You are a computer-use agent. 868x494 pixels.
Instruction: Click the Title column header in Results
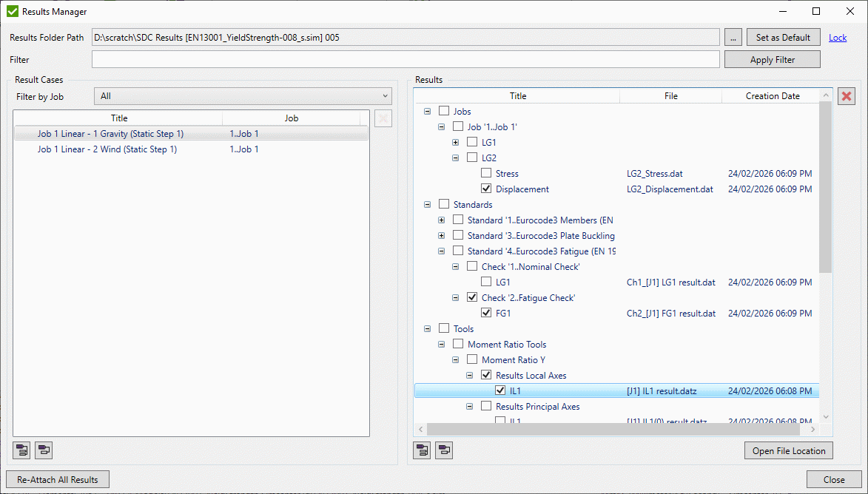[x=517, y=95]
